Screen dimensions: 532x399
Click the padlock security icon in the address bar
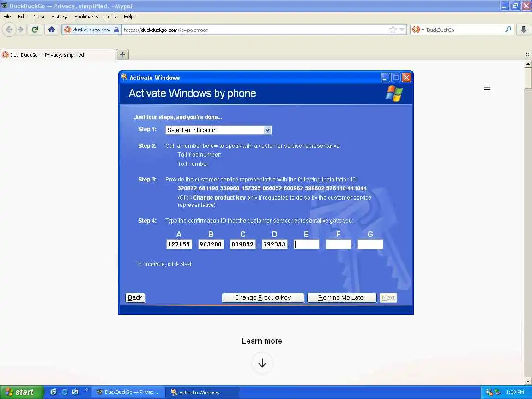pos(116,30)
